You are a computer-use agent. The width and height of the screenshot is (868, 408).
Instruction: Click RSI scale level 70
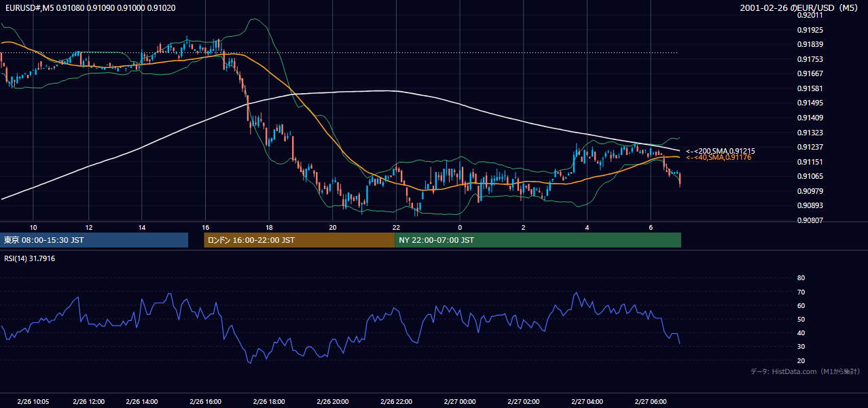(801, 292)
